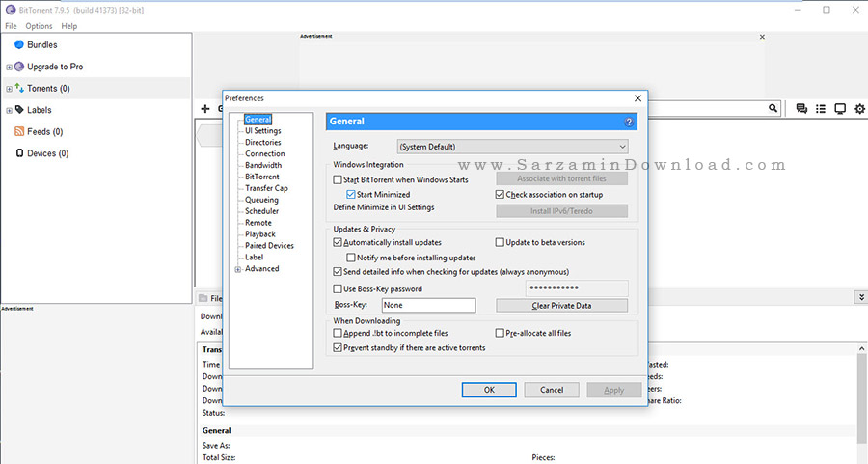868x464 pixels.
Task: Click the Upgrade to Pro icon
Action: pos(19,67)
